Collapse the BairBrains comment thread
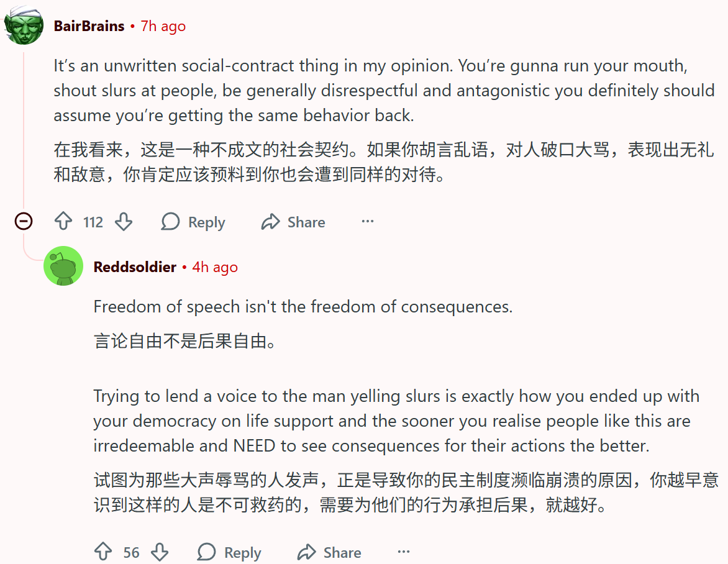728x564 pixels. [24, 221]
